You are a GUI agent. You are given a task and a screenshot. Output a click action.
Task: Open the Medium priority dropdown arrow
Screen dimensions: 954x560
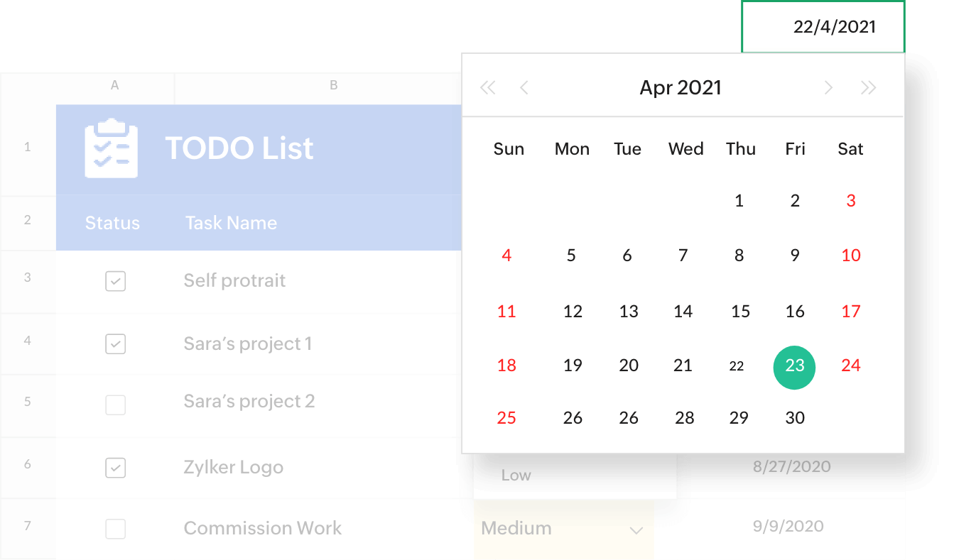(636, 530)
